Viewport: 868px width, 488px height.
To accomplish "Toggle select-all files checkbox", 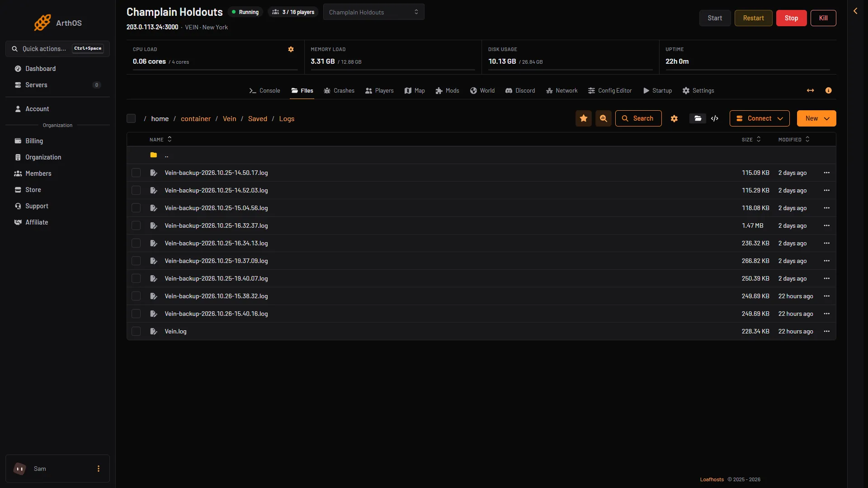I will point(131,118).
